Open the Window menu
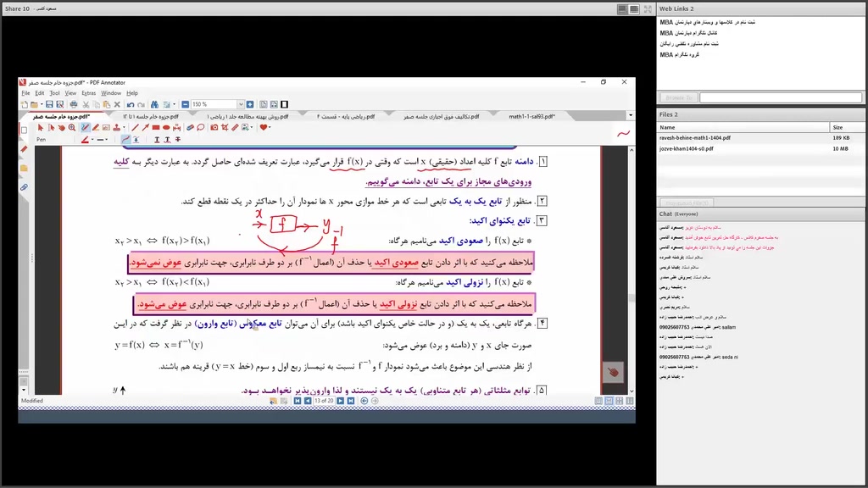Screen dimensions: 868x488 [111, 93]
